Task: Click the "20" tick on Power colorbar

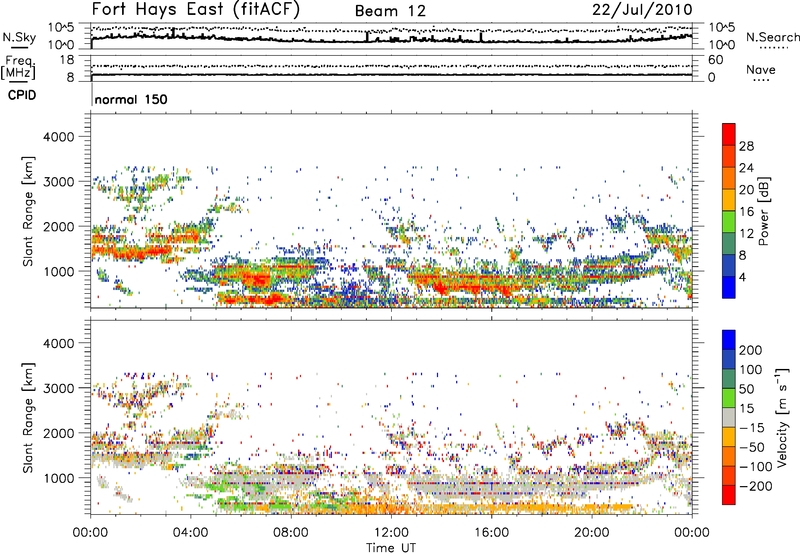Action: click(x=746, y=190)
